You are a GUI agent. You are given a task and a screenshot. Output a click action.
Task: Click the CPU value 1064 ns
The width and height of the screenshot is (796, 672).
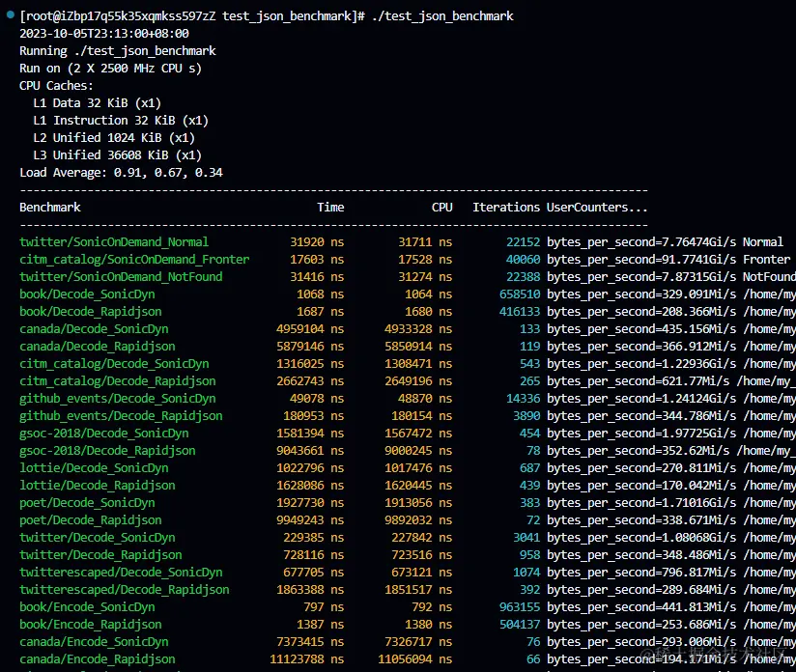(x=429, y=294)
